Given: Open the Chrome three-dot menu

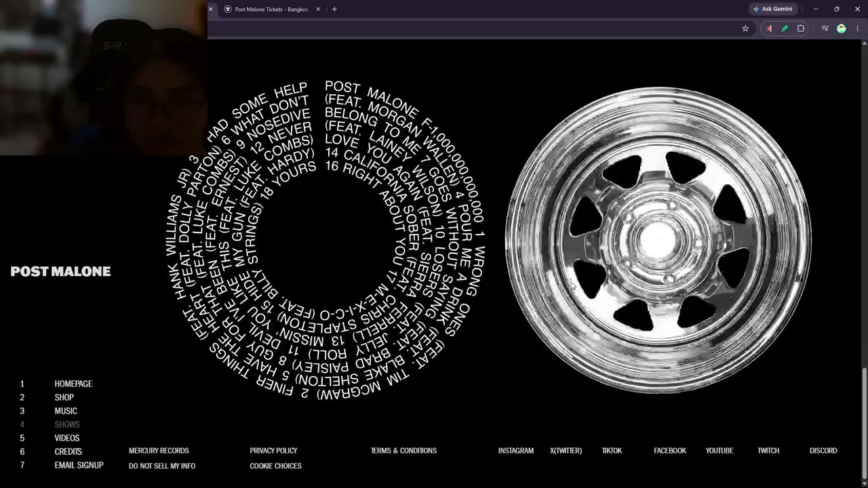Looking at the screenshot, I should tap(857, 28).
